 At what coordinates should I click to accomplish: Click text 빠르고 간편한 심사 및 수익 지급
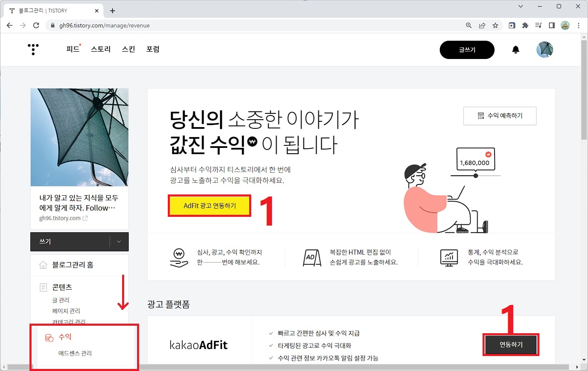coord(319,333)
